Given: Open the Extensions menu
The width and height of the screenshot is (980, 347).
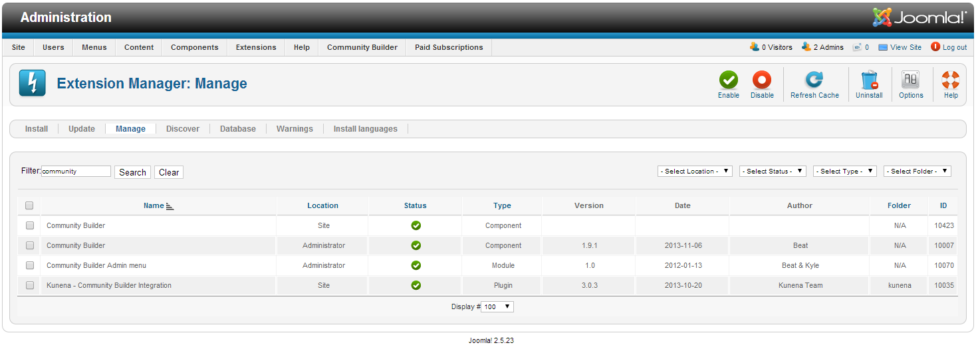Looking at the screenshot, I should [256, 47].
